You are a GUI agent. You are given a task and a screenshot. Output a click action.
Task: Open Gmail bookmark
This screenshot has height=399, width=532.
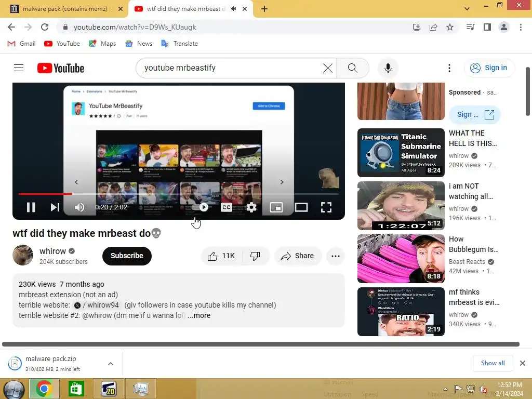(x=21, y=44)
